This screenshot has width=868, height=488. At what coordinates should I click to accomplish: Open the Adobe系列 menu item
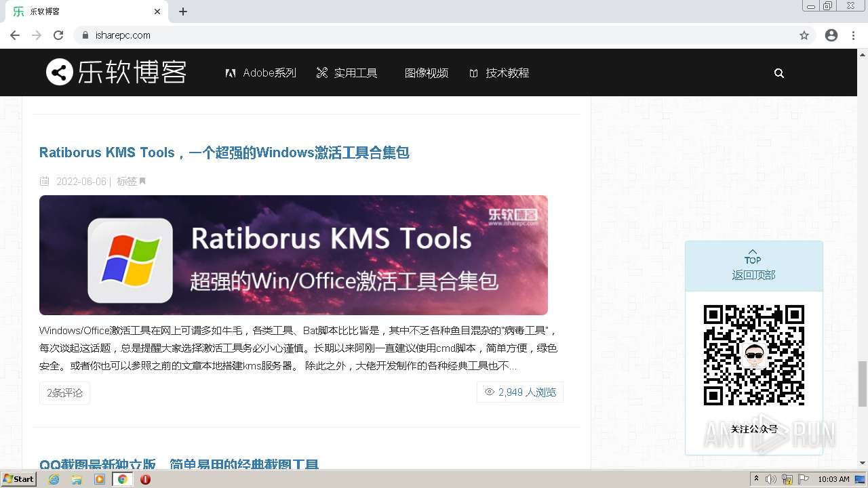click(x=261, y=73)
